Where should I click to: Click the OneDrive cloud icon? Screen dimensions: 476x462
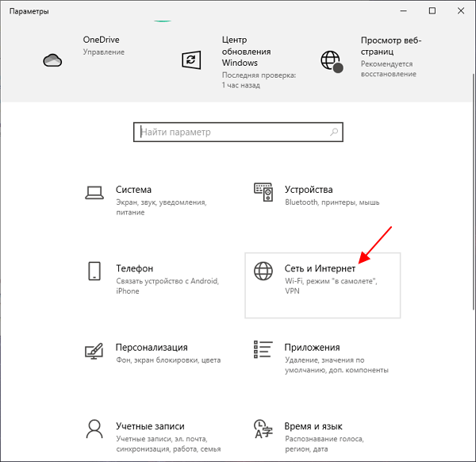[x=52, y=60]
